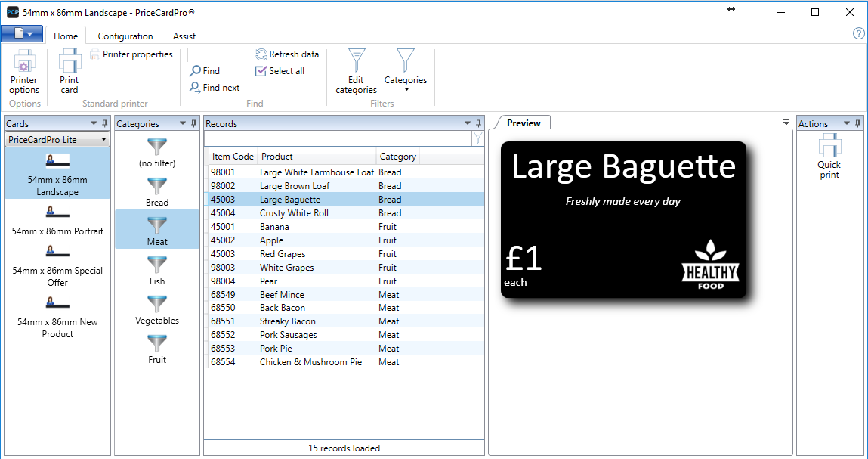
Task: Open the Assist ribbon tab
Action: [x=184, y=36]
